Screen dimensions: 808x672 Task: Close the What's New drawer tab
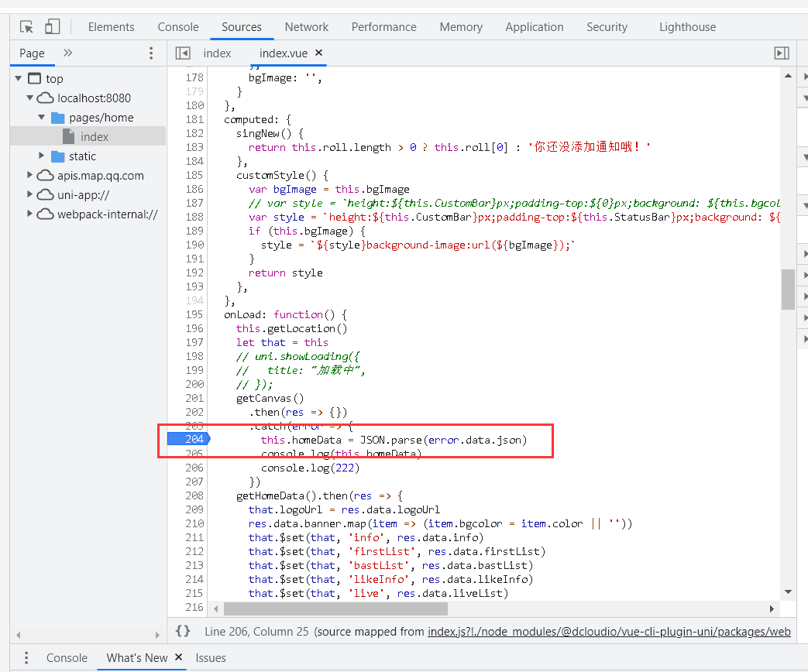point(179,657)
